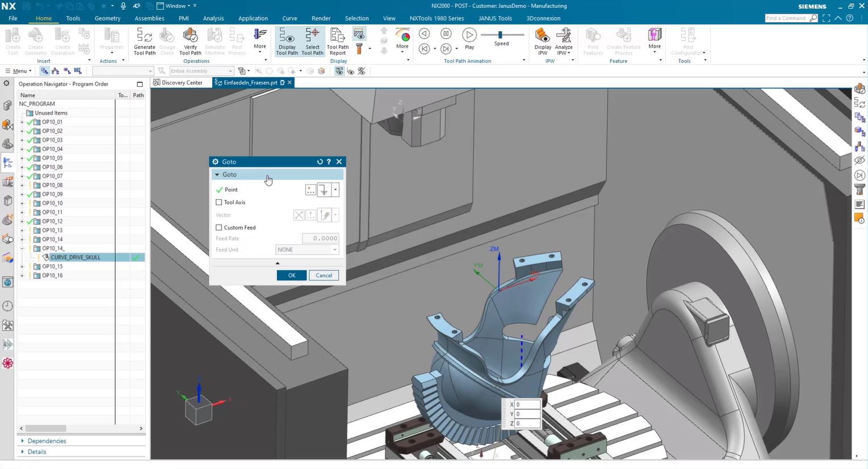Click the CURVE_DRIVE_SKULL path check mark
The image size is (868, 469).
[x=136, y=257]
